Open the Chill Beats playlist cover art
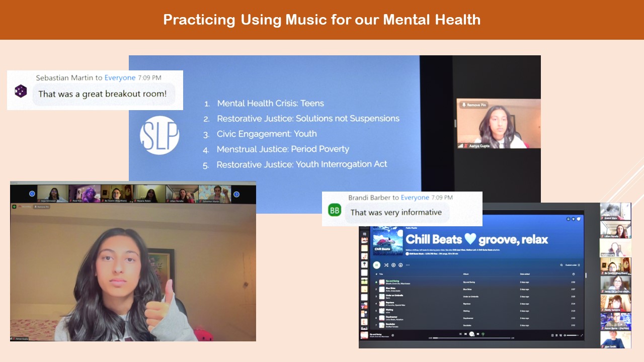 click(388, 241)
